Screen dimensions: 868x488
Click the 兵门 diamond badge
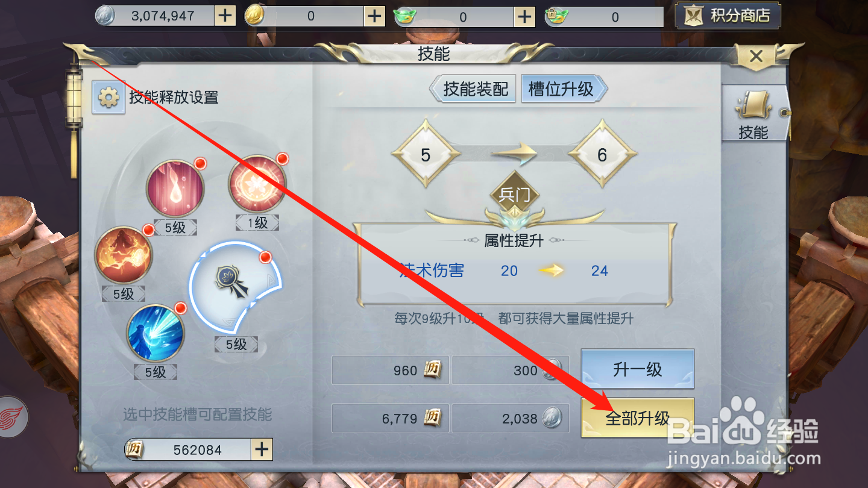pos(514,195)
